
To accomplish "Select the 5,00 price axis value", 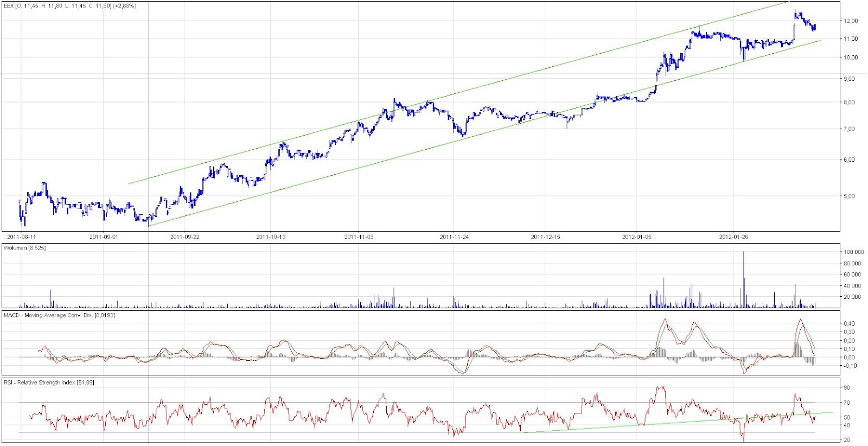I will click(849, 196).
